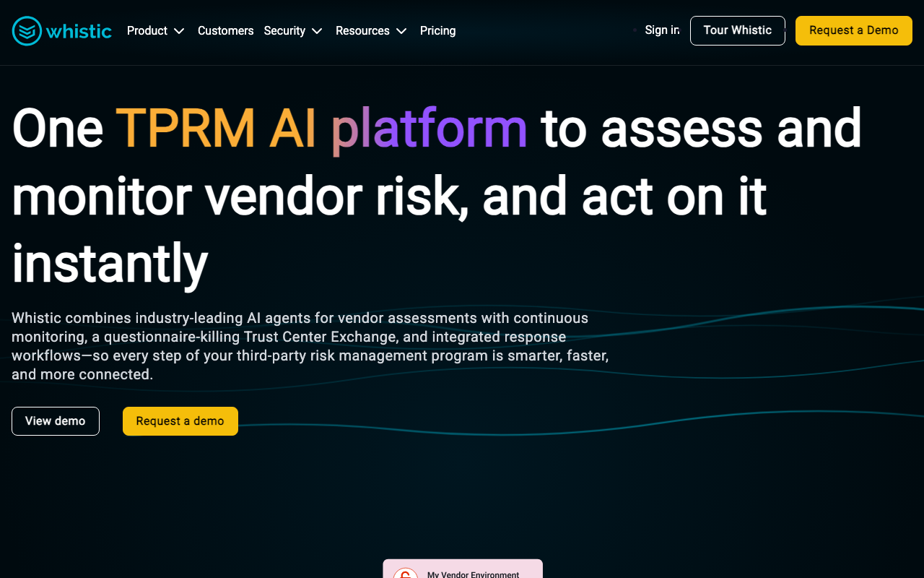Click the gradient 'platform' headline word
The width and height of the screenshot is (924, 578).
(430, 130)
